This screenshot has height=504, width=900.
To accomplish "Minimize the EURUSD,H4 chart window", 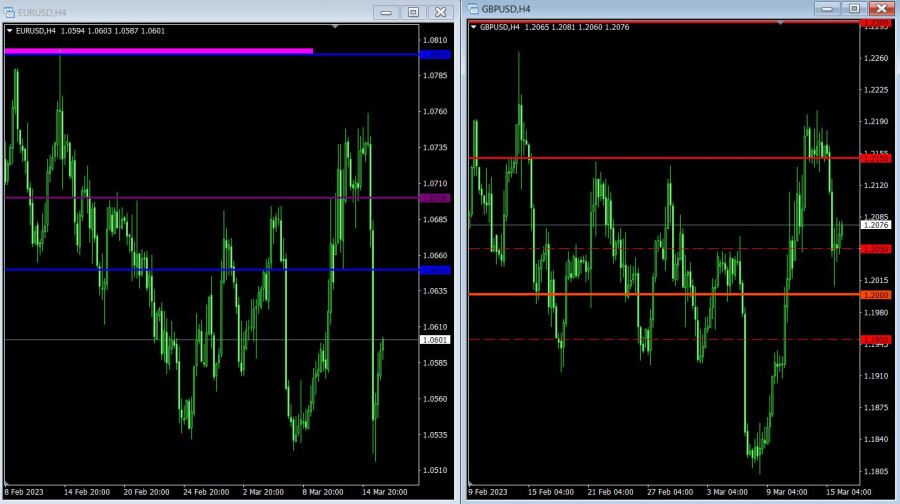I will 386,12.
